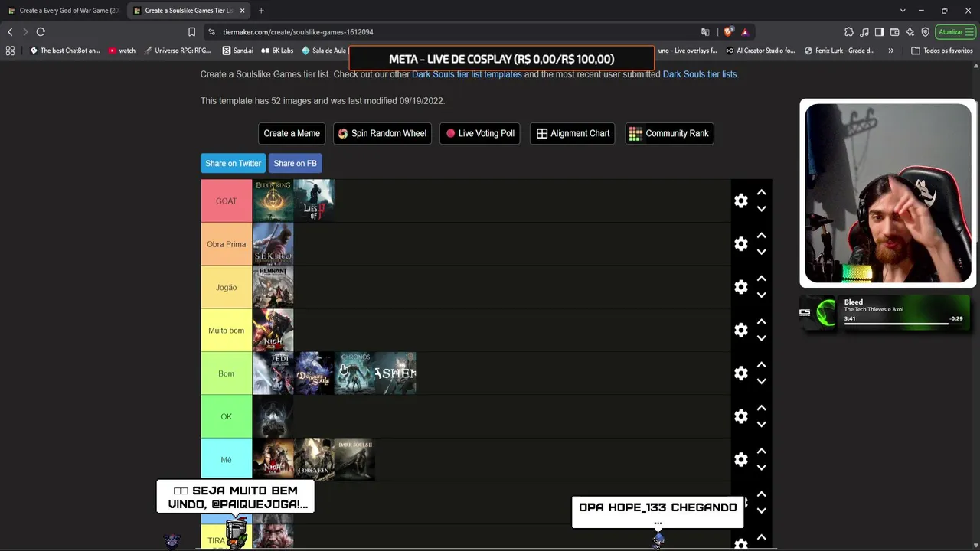Open the Brave Wallet icon

click(x=894, y=32)
